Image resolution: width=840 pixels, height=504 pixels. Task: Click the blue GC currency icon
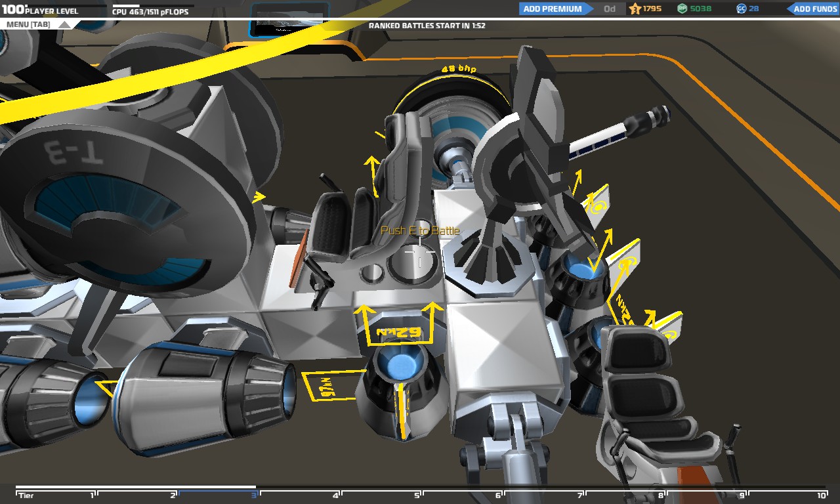coord(742,9)
